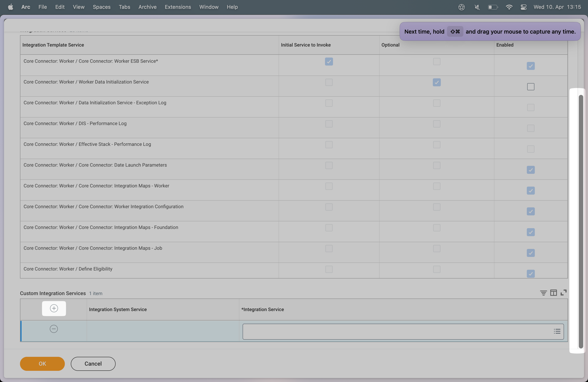This screenshot has height=382, width=588.
Task: Click the muted sound icon in the menu bar
Action: [477, 7]
